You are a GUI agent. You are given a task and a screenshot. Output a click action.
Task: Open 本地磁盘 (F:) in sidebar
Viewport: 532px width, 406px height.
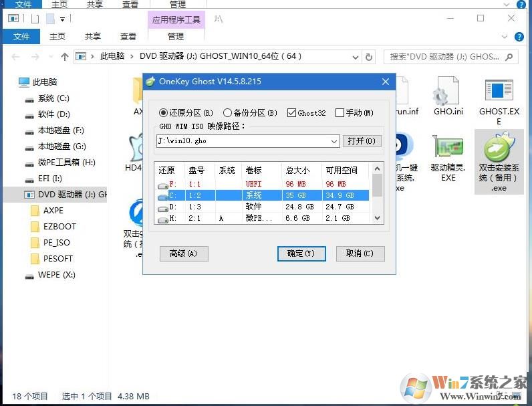tap(54, 130)
